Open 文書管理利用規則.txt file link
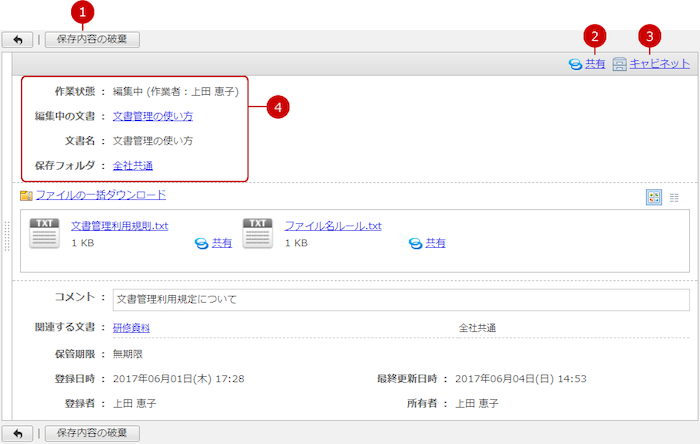The height and width of the screenshot is (444, 700). coord(119,226)
